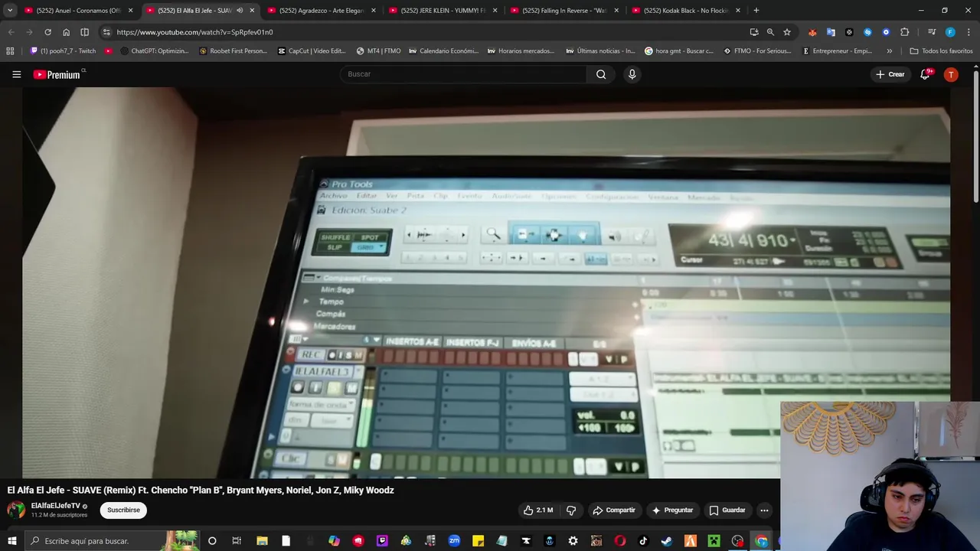Viewport: 980px width, 551px height.
Task: Reload the page in Chrome
Action: [47, 32]
